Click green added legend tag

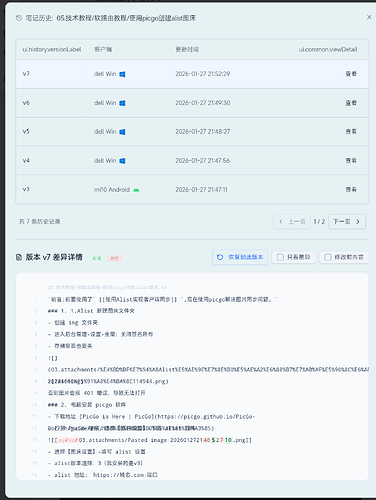97,258
